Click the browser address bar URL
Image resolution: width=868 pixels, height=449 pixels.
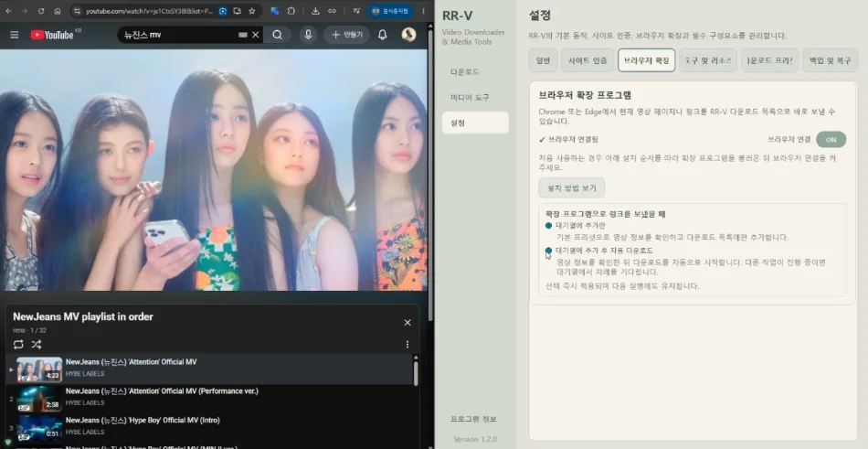click(x=149, y=11)
